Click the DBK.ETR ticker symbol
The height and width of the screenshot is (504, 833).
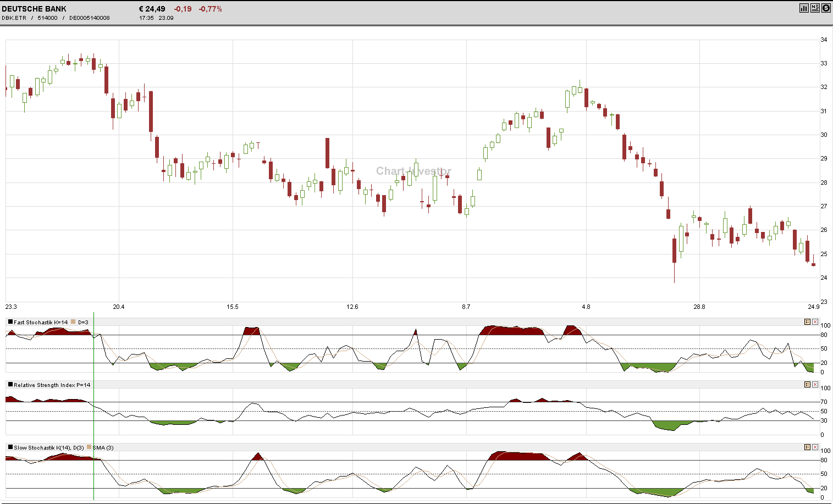point(14,17)
